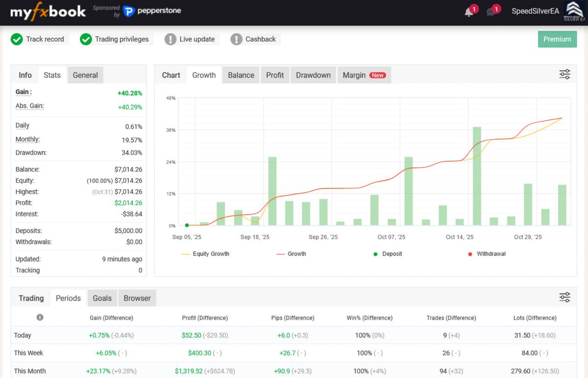Click the -$38.64 interest value

coord(131,214)
